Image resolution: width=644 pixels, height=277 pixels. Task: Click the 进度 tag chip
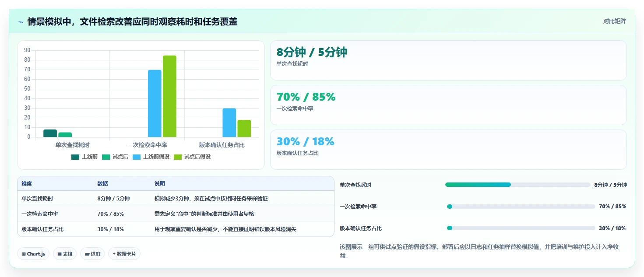(92, 254)
